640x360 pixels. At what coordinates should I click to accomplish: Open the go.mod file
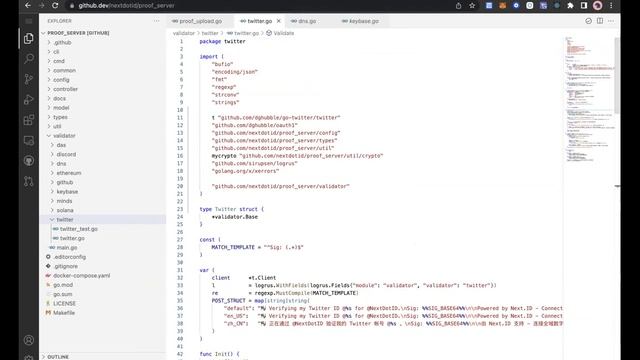[63, 285]
